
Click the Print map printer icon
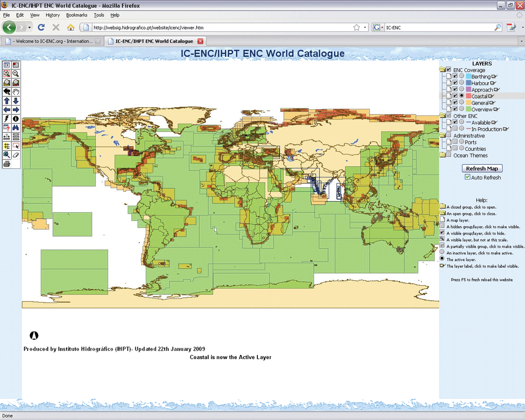coord(7,164)
